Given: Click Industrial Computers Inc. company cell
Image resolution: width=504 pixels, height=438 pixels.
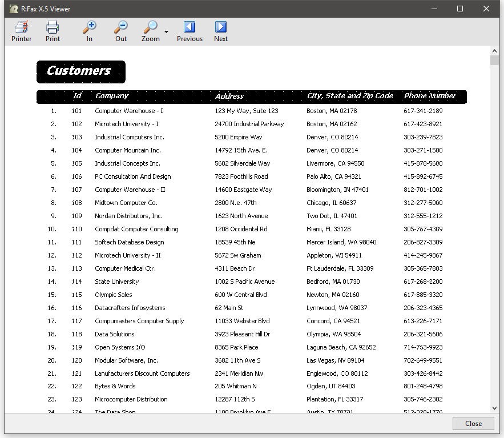Looking at the screenshot, I should 130,137.
